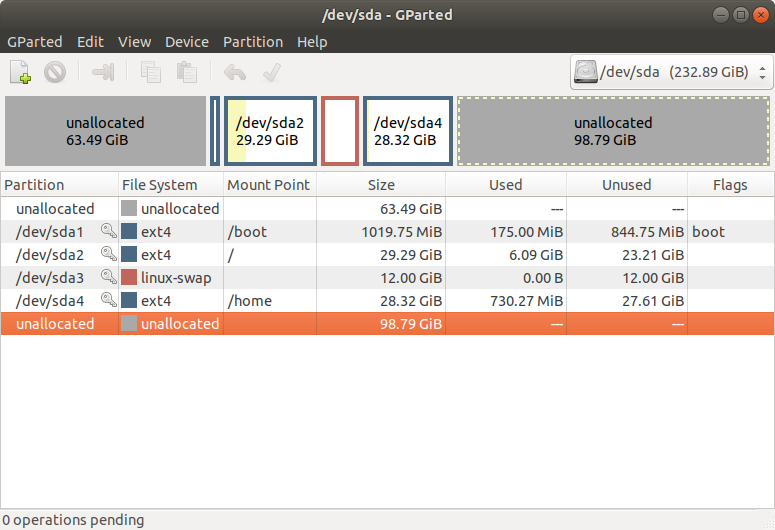Viewport: 775px width, 530px height.
Task: Click the Mount Point column header
Action: (x=270, y=184)
